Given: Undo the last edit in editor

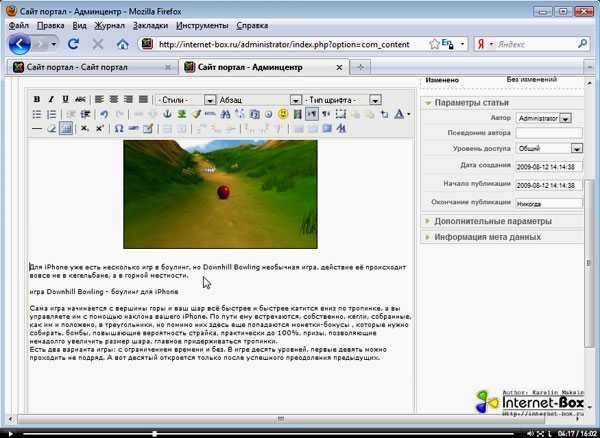Looking at the screenshot, I should 104,114.
